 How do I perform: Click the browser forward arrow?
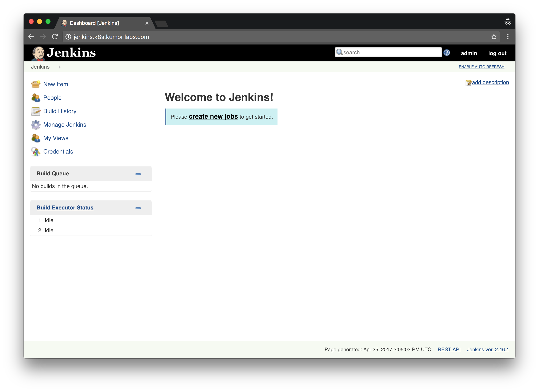click(x=43, y=37)
